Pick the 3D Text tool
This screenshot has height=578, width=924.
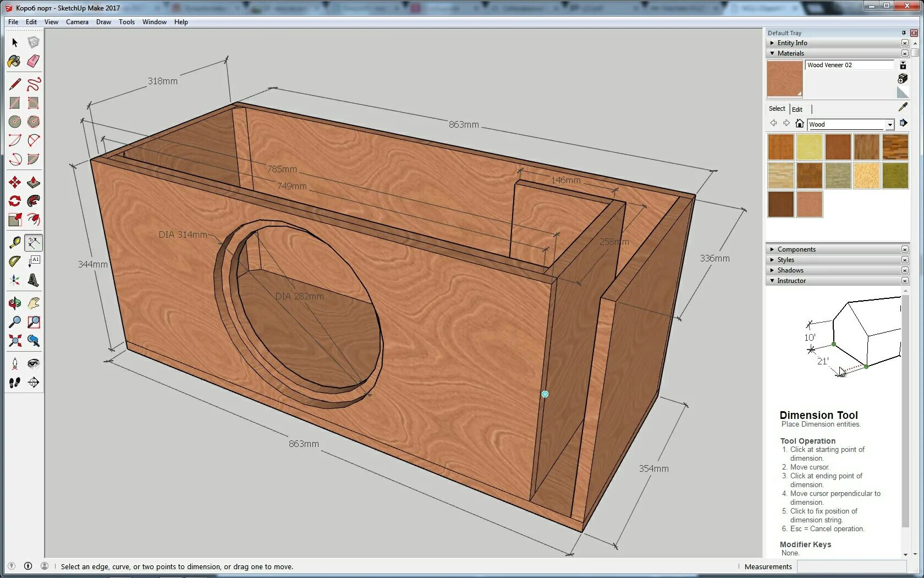[x=34, y=280]
